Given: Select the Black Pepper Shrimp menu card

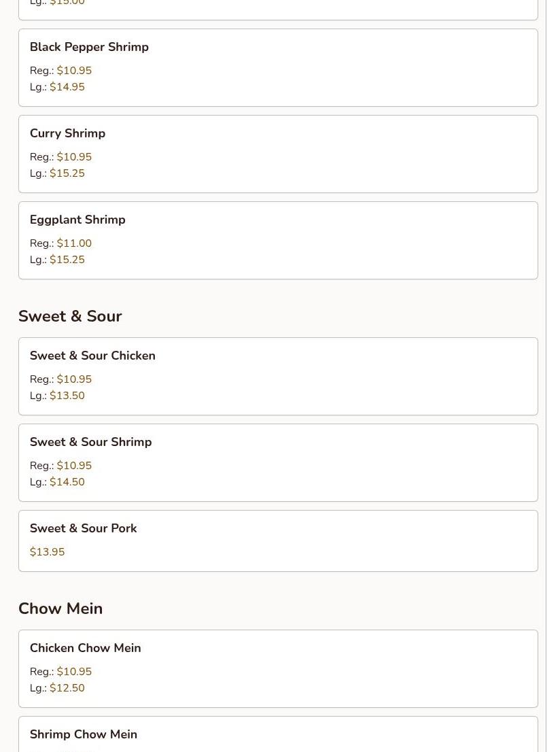Looking at the screenshot, I should [278, 67].
